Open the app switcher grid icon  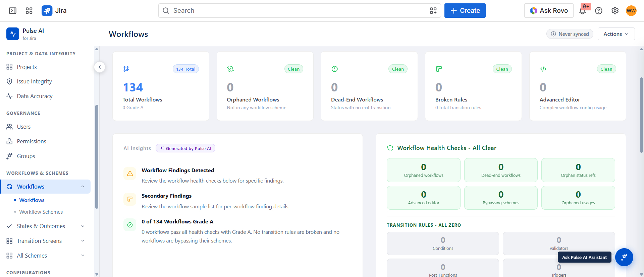coord(29,11)
